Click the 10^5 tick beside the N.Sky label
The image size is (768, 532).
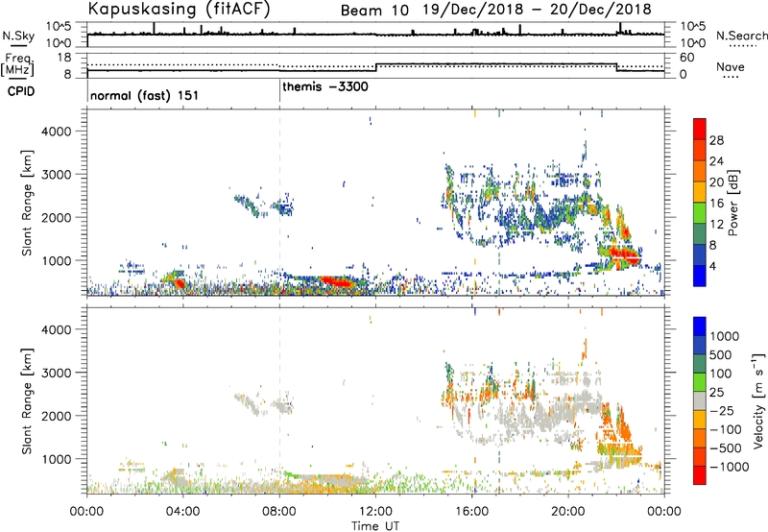(59, 27)
